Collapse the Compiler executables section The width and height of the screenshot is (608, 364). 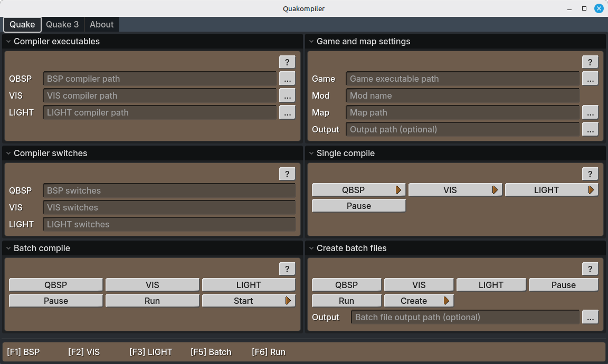(x=8, y=42)
